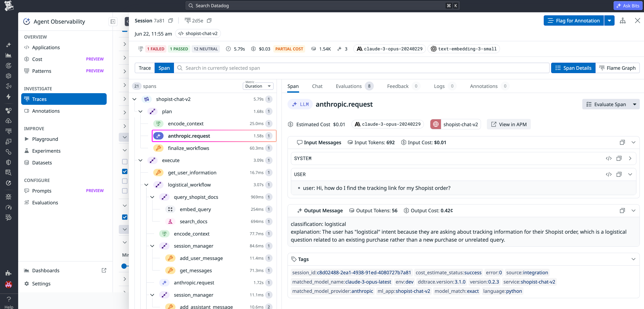The height and width of the screenshot is (309, 644).
Task: Open Help in the left rail
Action: pos(9,302)
